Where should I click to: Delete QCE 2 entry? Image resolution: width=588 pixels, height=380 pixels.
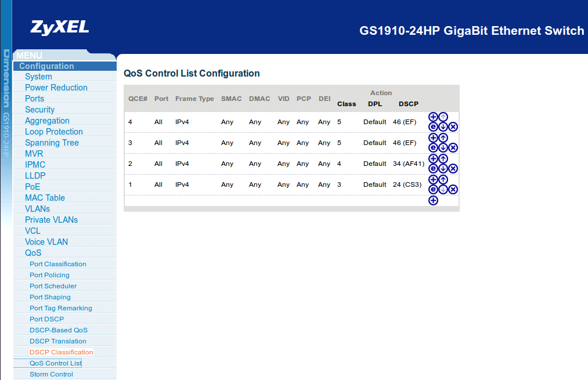click(x=453, y=169)
